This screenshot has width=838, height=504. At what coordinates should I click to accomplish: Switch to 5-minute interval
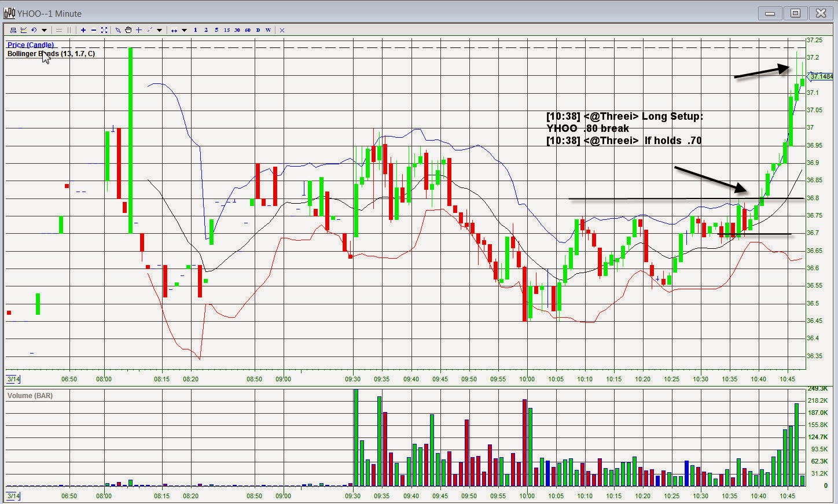(x=216, y=30)
